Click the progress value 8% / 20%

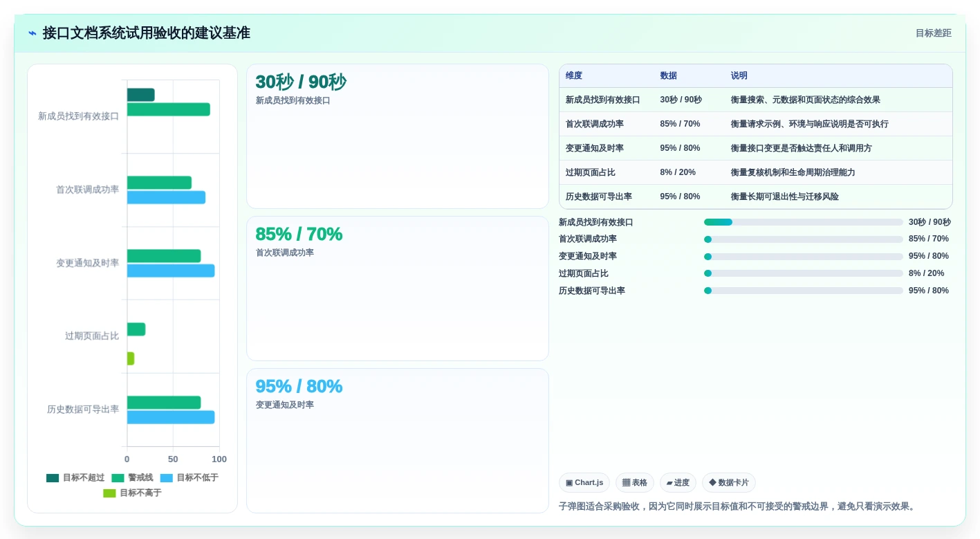(x=926, y=273)
